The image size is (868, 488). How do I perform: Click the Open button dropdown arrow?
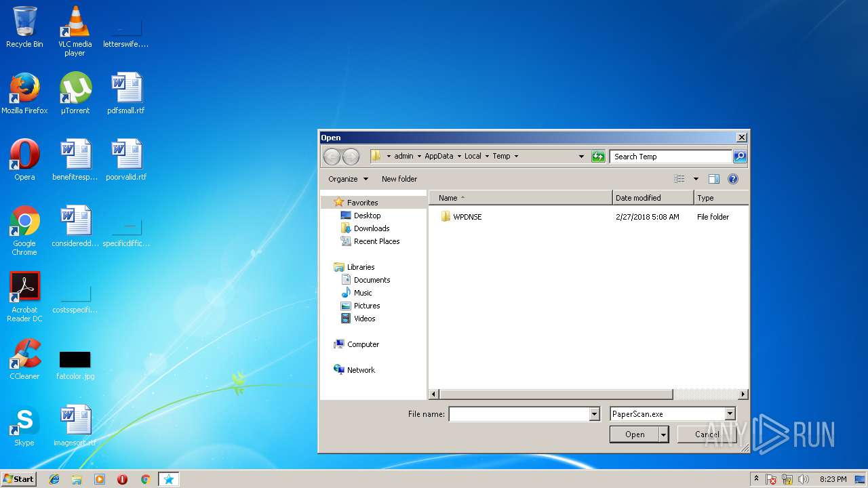(664, 434)
